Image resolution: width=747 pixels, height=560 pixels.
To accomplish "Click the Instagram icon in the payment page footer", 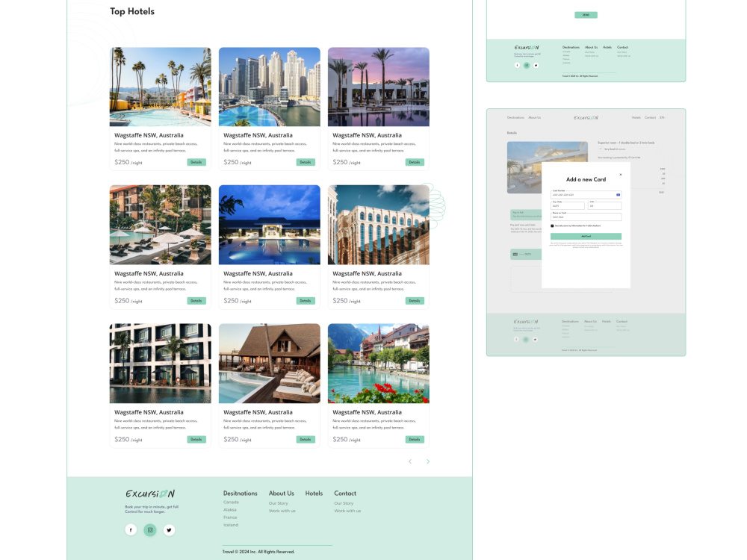I will [525, 340].
